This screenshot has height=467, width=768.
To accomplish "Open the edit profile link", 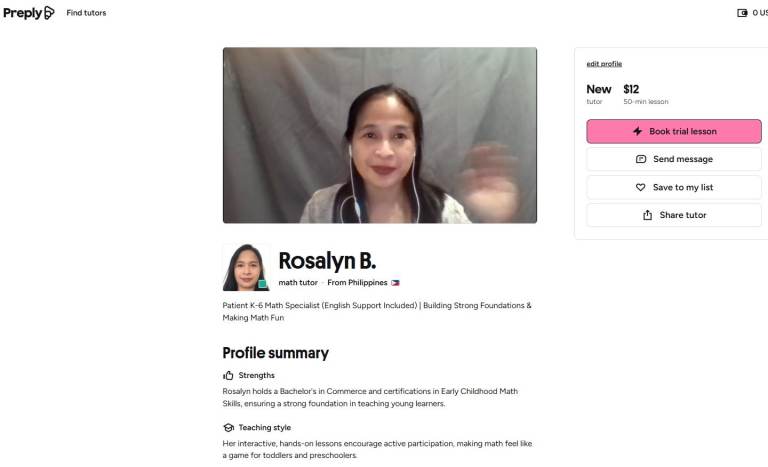I will point(604,64).
